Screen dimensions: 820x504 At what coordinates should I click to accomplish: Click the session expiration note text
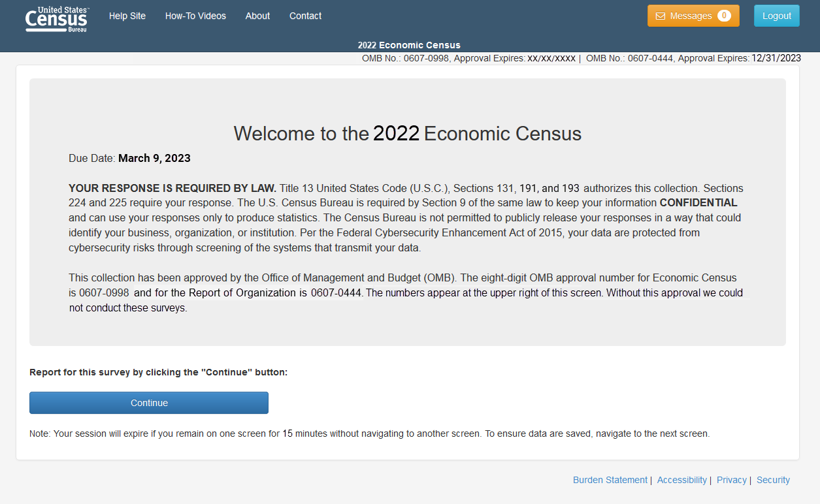coord(369,433)
